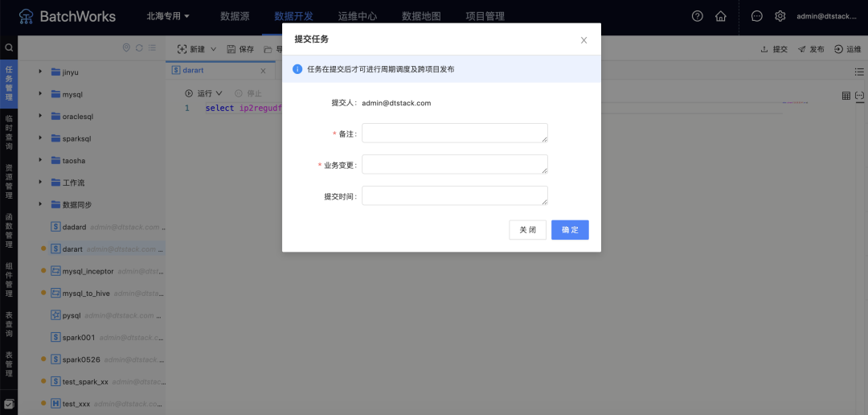Focus the 备注 text field

(454, 134)
